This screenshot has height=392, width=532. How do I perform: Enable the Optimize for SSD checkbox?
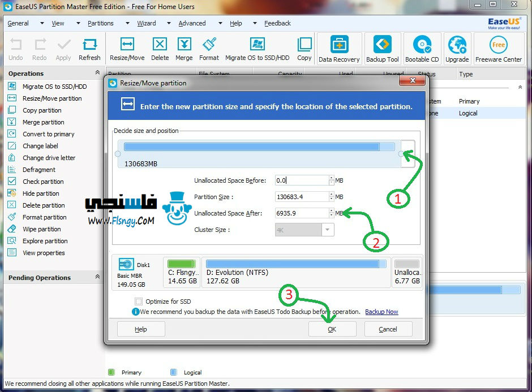coord(139,301)
